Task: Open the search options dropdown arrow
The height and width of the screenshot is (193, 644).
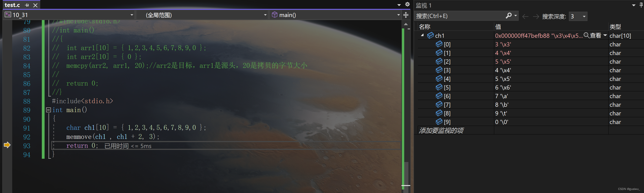Action: pyautogui.click(x=515, y=16)
